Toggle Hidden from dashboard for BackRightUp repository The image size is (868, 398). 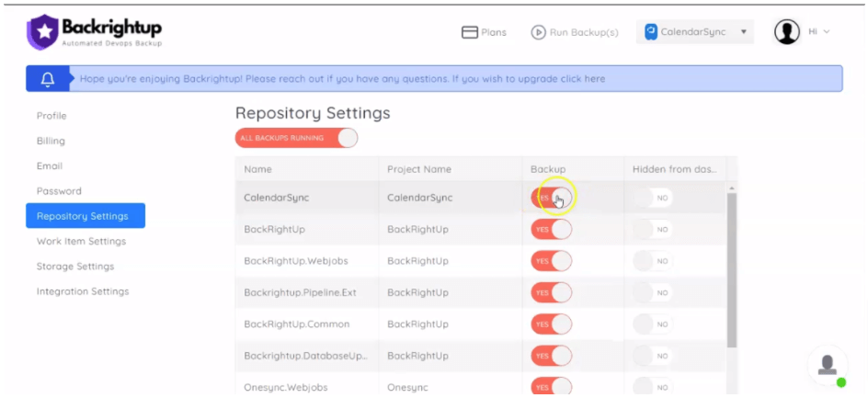point(653,229)
